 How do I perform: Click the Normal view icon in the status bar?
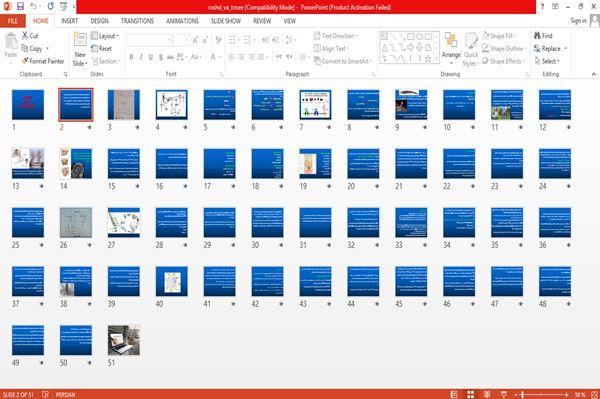454,394
